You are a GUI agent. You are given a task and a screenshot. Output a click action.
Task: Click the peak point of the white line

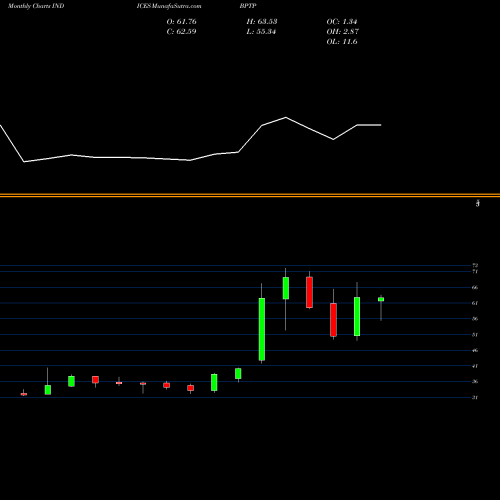click(286, 117)
